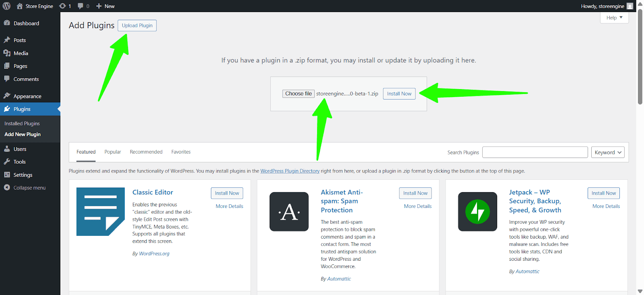Screen dimensions: 644x295
Task: Click the Dashboard gauge icon
Action: click(7, 23)
